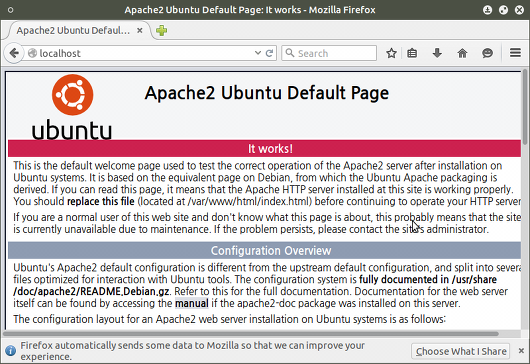Bookmark this page with star icon
Image resolution: width=530 pixels, height=364 pixels.
click(x=391, y=53)
